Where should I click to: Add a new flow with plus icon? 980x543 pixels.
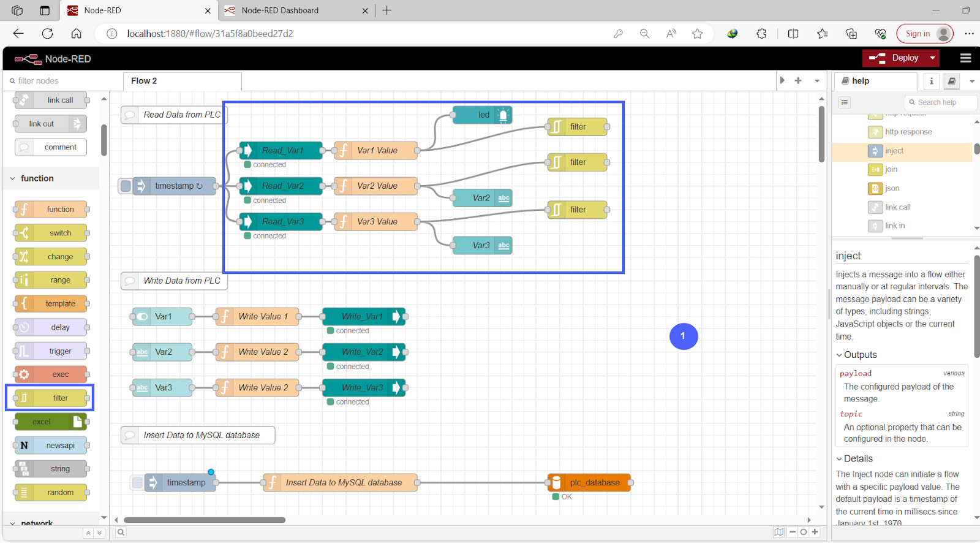pyautogui.click(x=797, y=81)
